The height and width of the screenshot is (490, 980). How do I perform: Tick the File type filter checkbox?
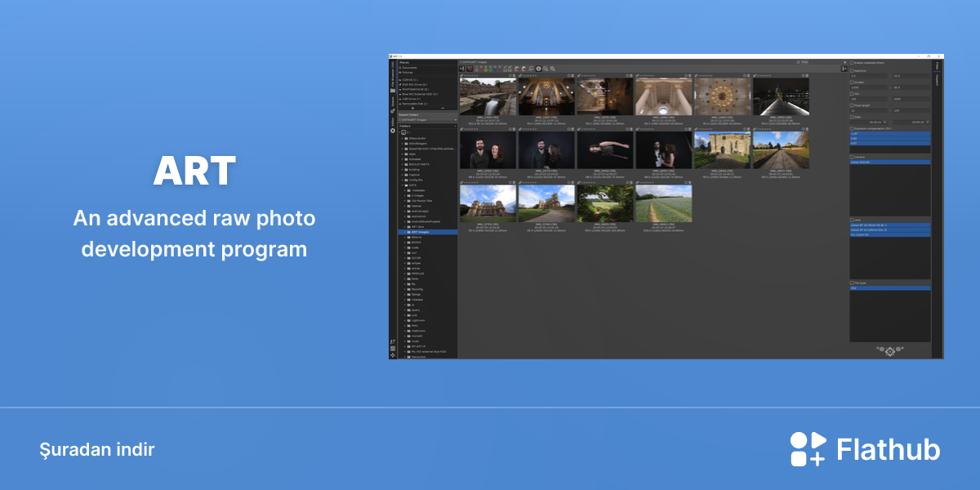(852, 283)
